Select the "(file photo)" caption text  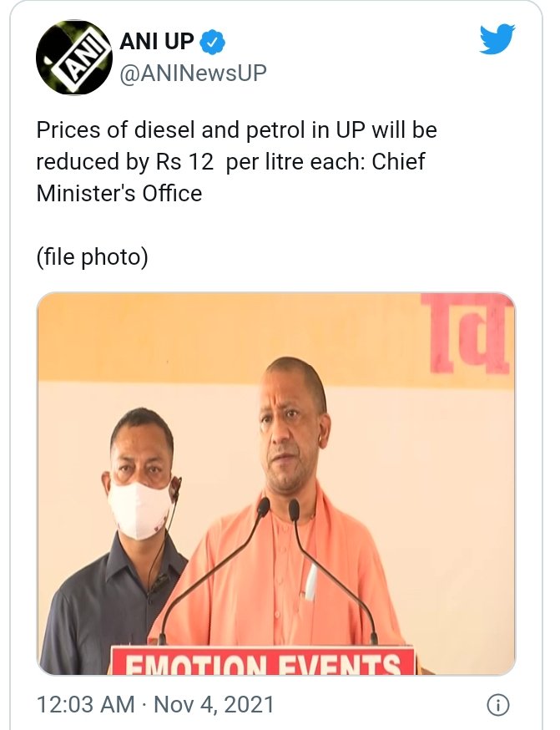(x=92, y=257)
